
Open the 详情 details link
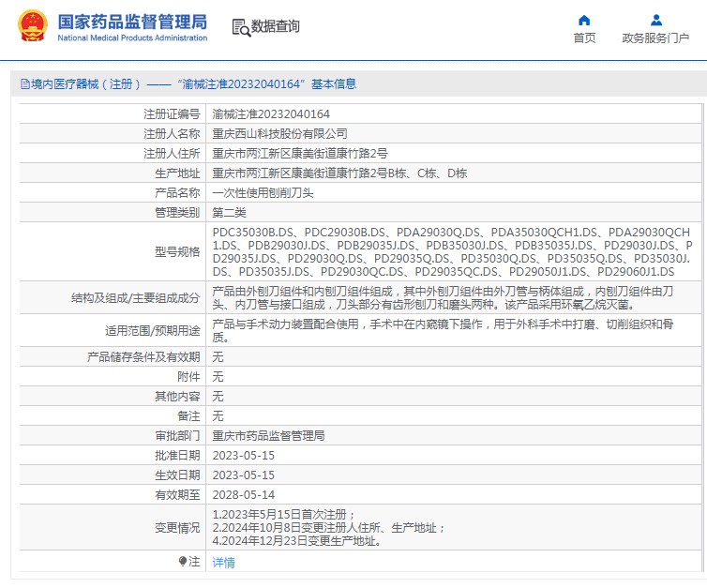coord(224,563)
